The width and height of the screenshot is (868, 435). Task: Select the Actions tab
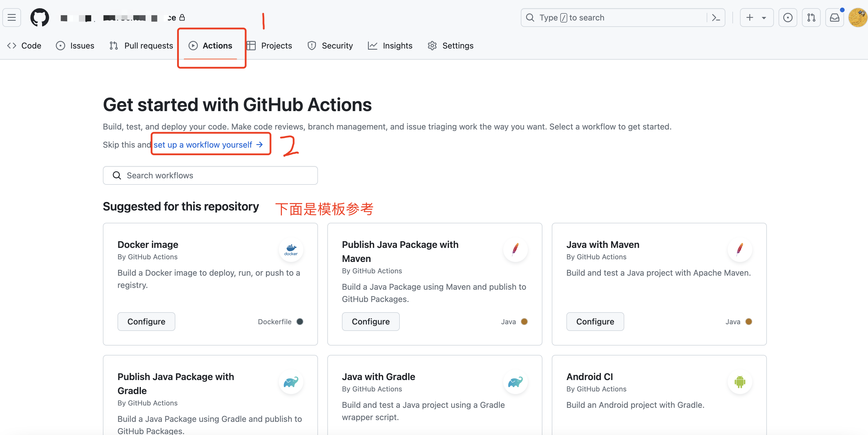click(211, 46)
